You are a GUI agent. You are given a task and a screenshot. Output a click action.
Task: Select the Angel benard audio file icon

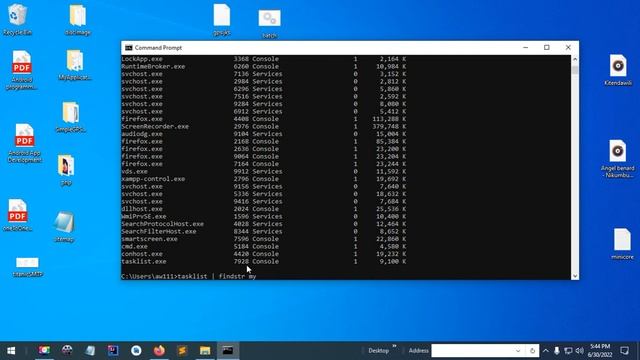click(x=618, y=159)
